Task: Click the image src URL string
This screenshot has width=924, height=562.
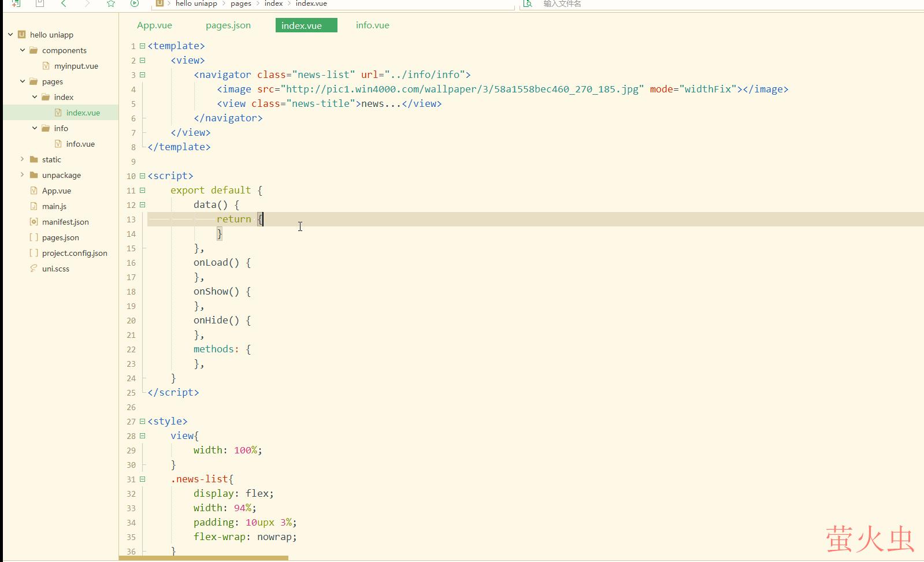Action: click(462, 89)
